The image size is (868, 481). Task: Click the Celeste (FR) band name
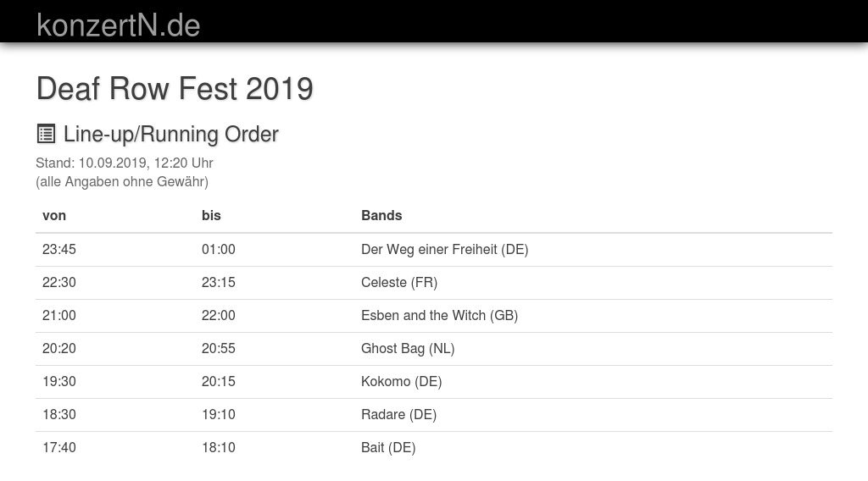399,282
